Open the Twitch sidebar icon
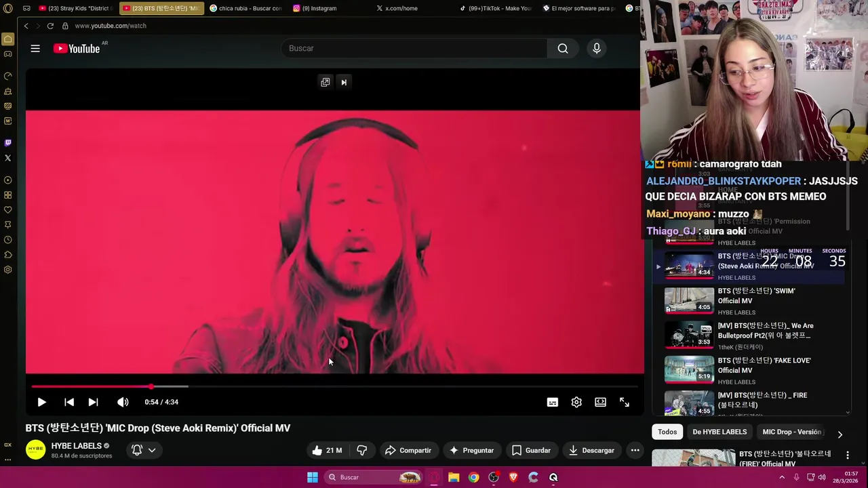The image size is (868, 488). (8, 143)
